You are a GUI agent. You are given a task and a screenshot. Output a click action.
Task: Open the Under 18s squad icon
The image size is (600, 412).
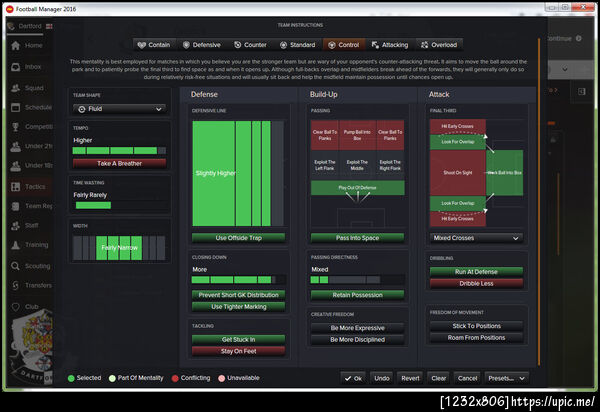point(15,166)
